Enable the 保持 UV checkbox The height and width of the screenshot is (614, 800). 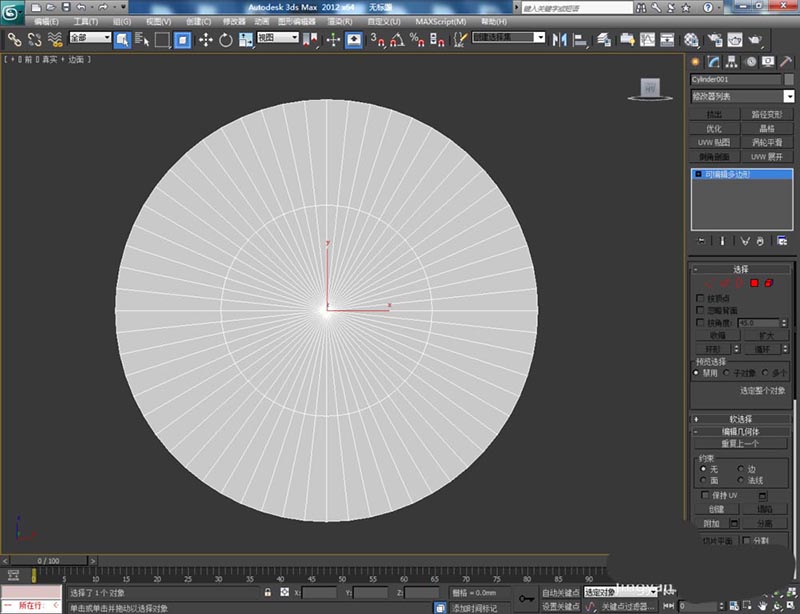[x=706, y=495]
